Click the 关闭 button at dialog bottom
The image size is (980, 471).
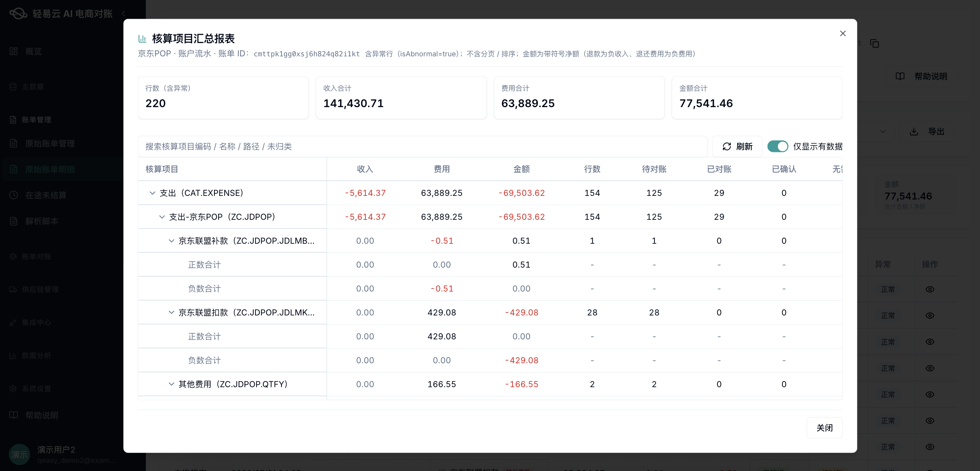coord(824,428)
